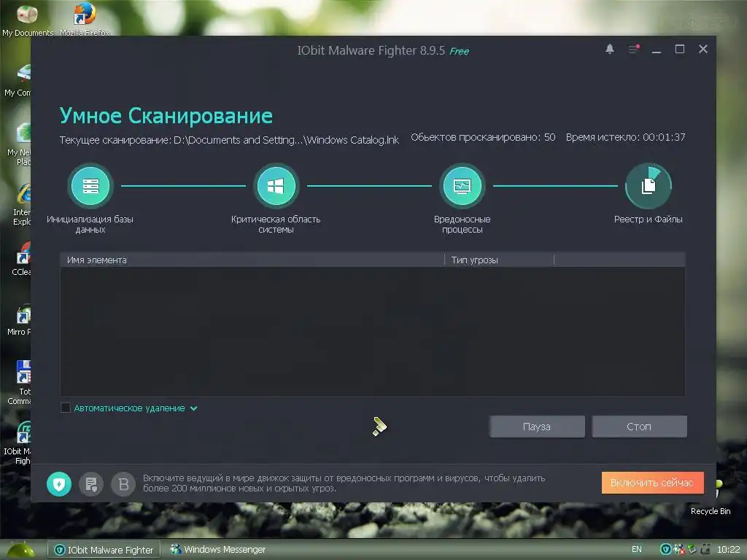
Task: Click the current scanning path text
Action: click(229, 140)
